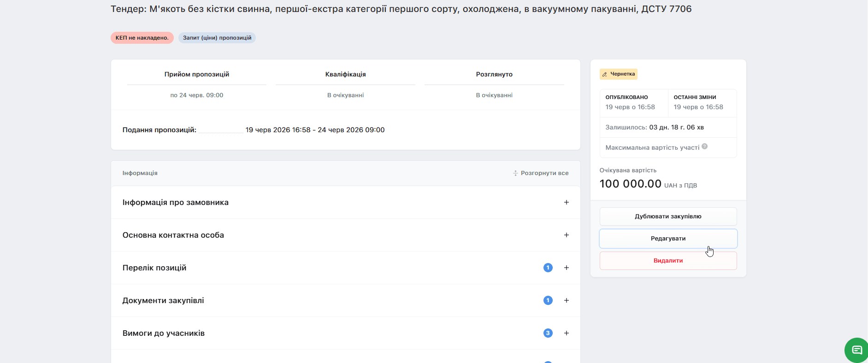Image resolution: width=868 pixels, height=363 pixels.
Task: Click the help icon near Максимальна вартість участі
Action: pos(704,146)
